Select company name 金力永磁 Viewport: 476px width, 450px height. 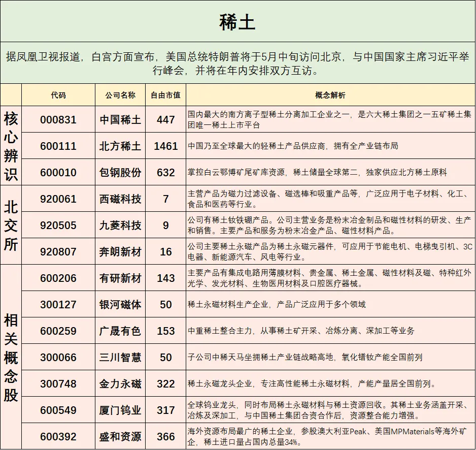(x=120, y=384)
